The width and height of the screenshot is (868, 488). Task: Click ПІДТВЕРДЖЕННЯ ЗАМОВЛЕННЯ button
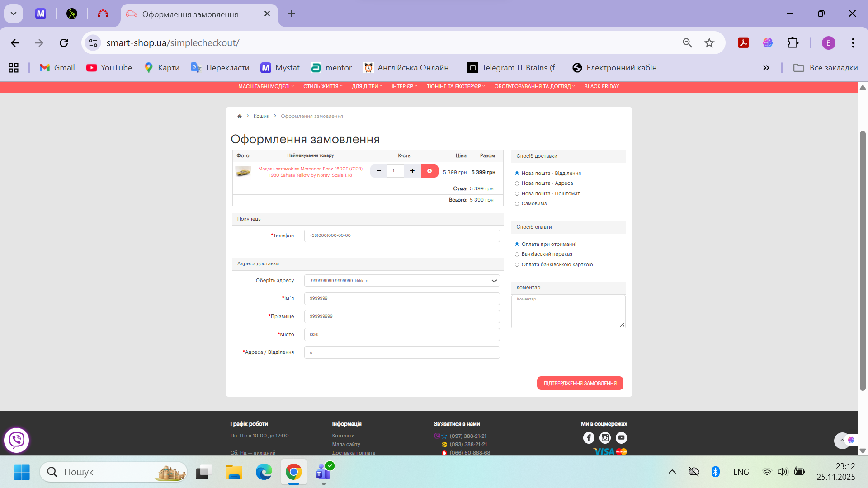580,383
